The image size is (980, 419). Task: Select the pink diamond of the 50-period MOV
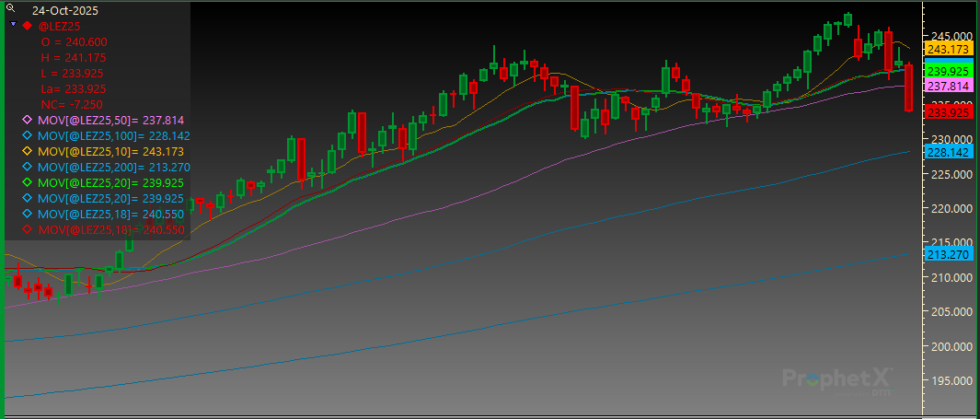point(26,121)
